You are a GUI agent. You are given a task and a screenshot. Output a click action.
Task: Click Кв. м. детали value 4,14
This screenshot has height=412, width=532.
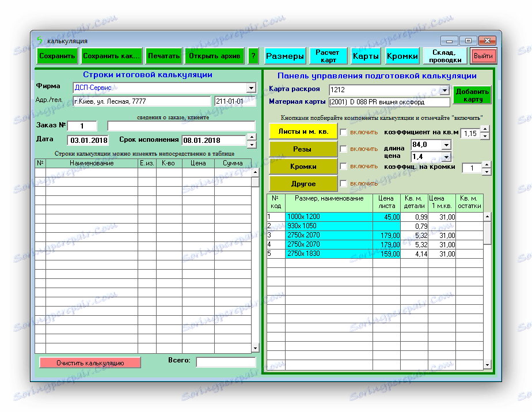[x=415, y=254]
